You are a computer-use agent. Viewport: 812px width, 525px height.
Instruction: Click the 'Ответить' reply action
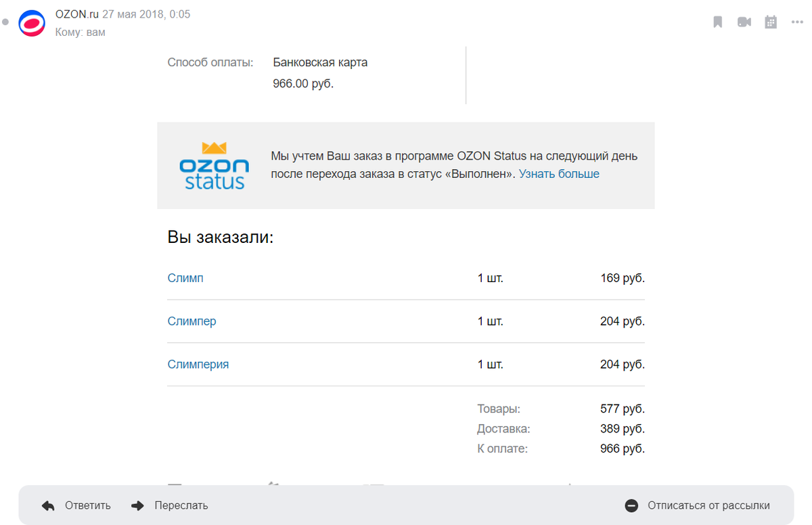pos(87,505)
